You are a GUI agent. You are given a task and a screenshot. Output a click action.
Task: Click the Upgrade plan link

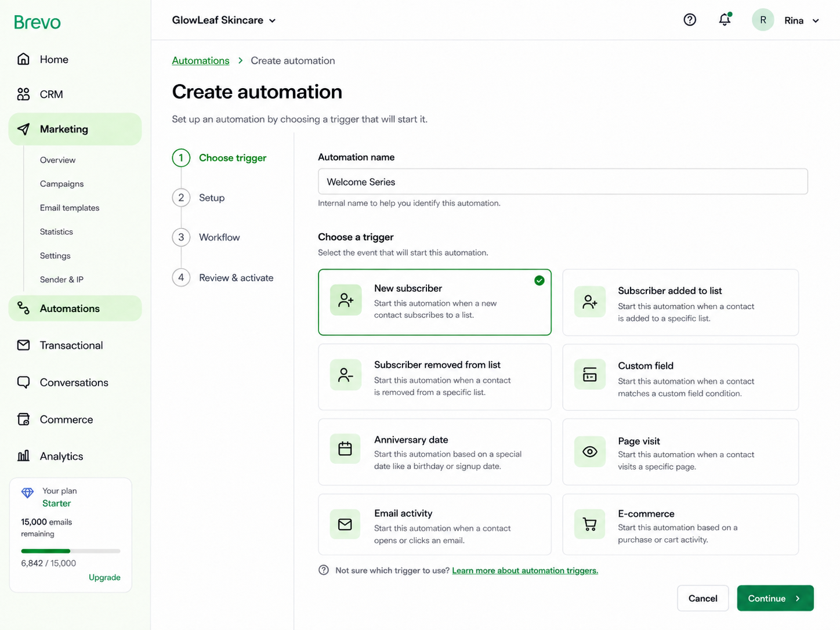point(104,577)
